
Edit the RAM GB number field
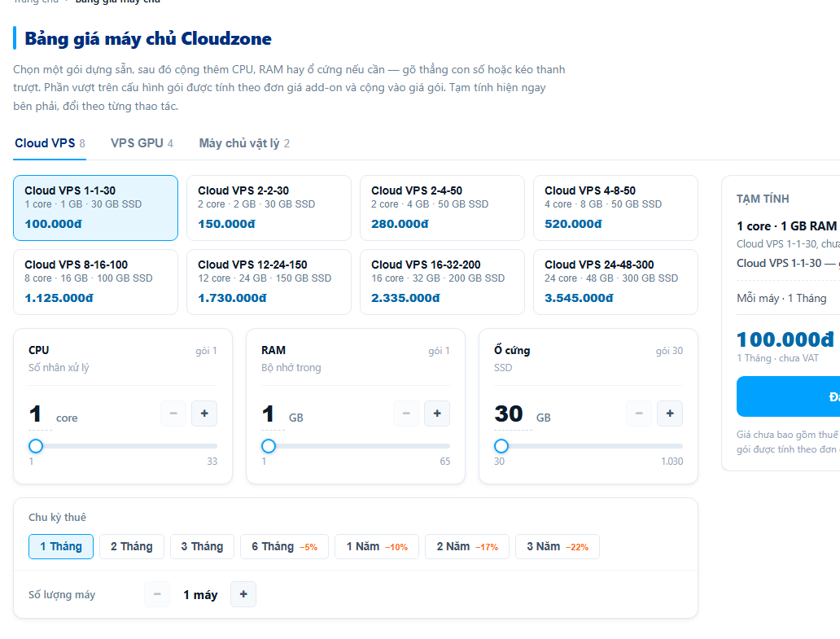(x=273, y=414)
